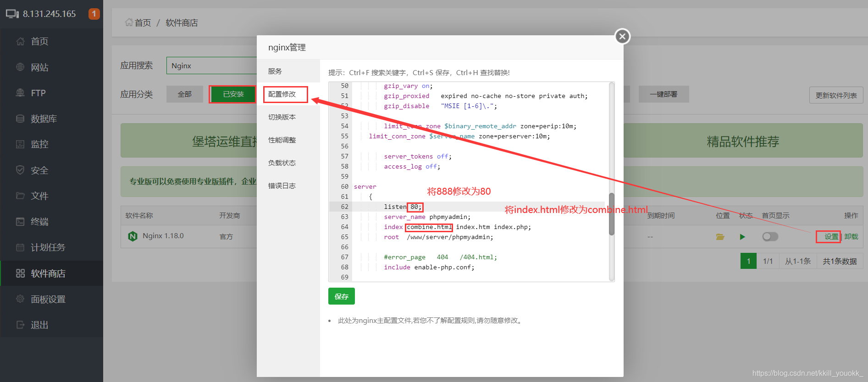The image size is (868, 382).
Task: Click the orange notification badge 1
Action: click(x=94, y=14)
